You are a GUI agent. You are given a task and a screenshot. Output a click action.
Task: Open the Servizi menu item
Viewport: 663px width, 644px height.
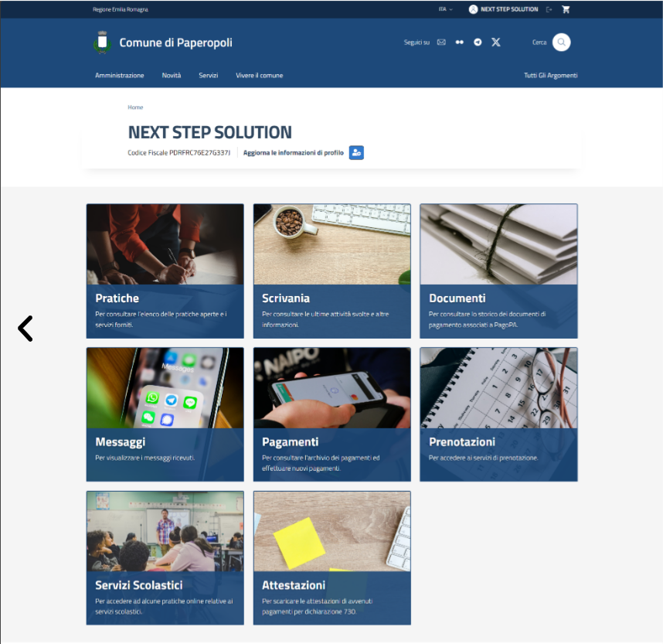pyautogui.click(x=208, y=76)
